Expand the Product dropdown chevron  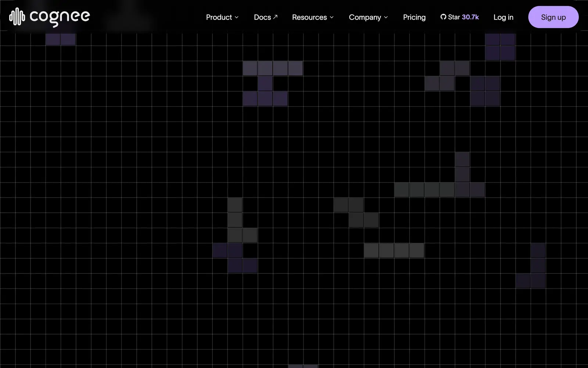237,17
